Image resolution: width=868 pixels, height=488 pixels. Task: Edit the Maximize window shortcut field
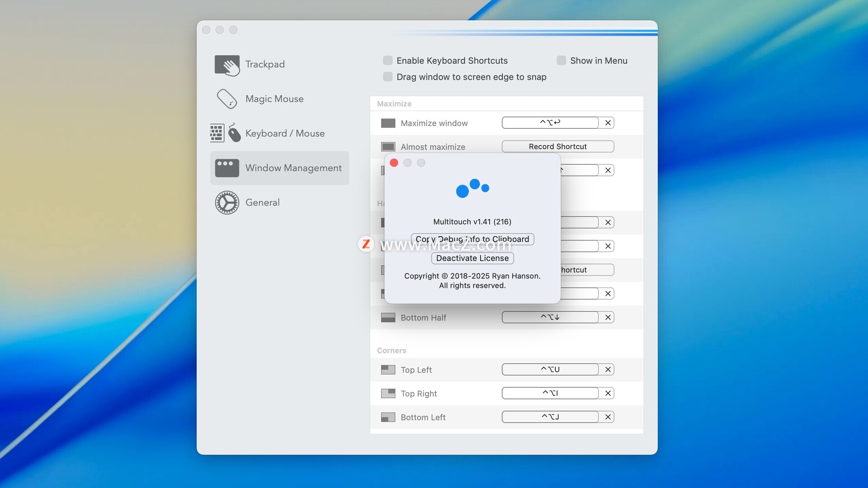[550, 122]
